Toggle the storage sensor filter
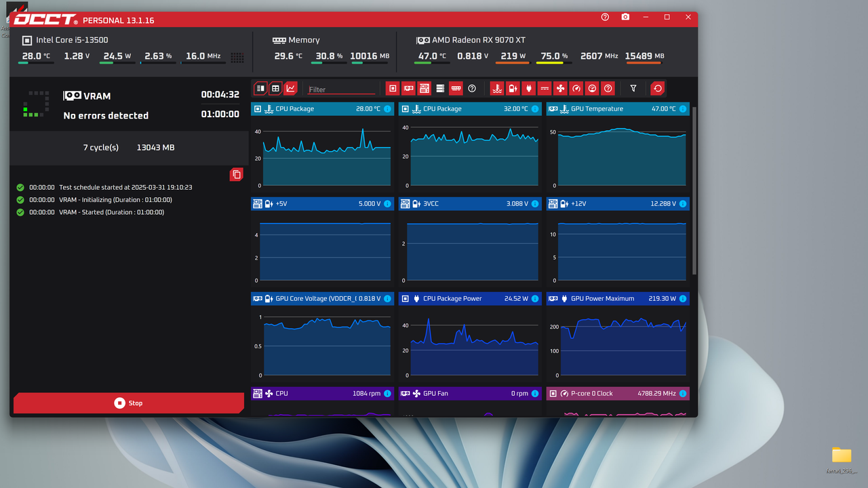This screenshot has height=488, width=868. [440, 88]
